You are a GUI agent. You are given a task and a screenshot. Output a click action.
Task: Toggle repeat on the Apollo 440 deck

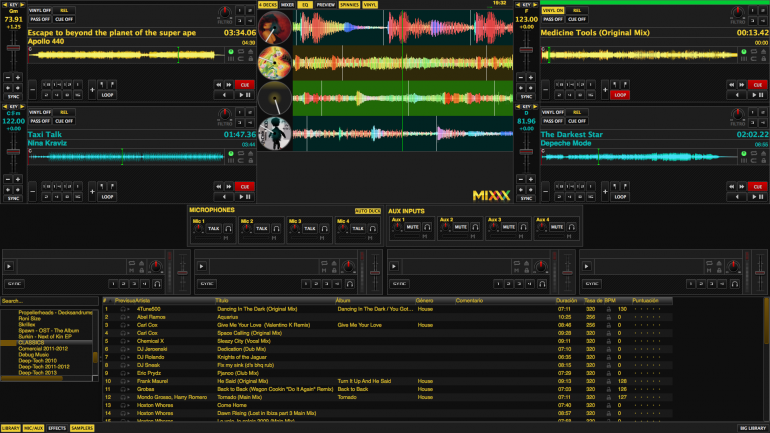pos(241,51)
